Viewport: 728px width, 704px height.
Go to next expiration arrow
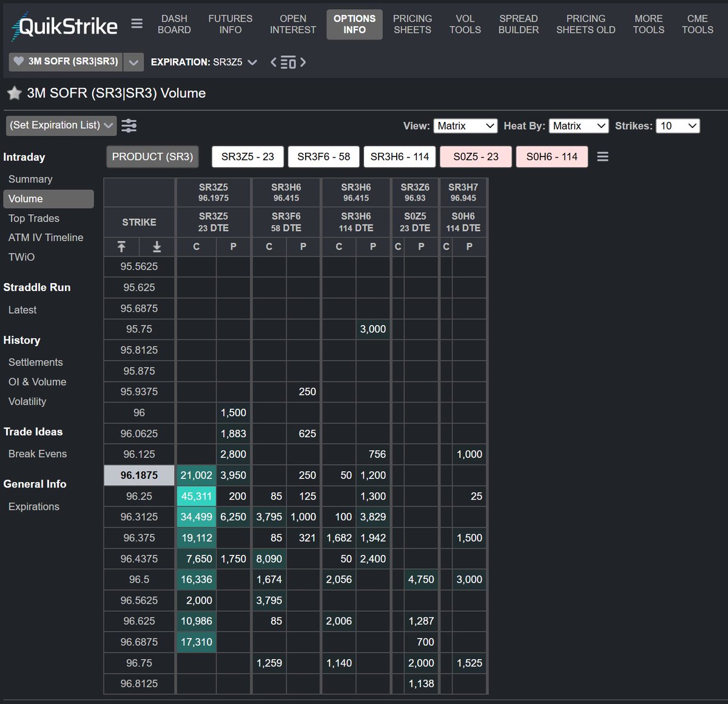303,62
